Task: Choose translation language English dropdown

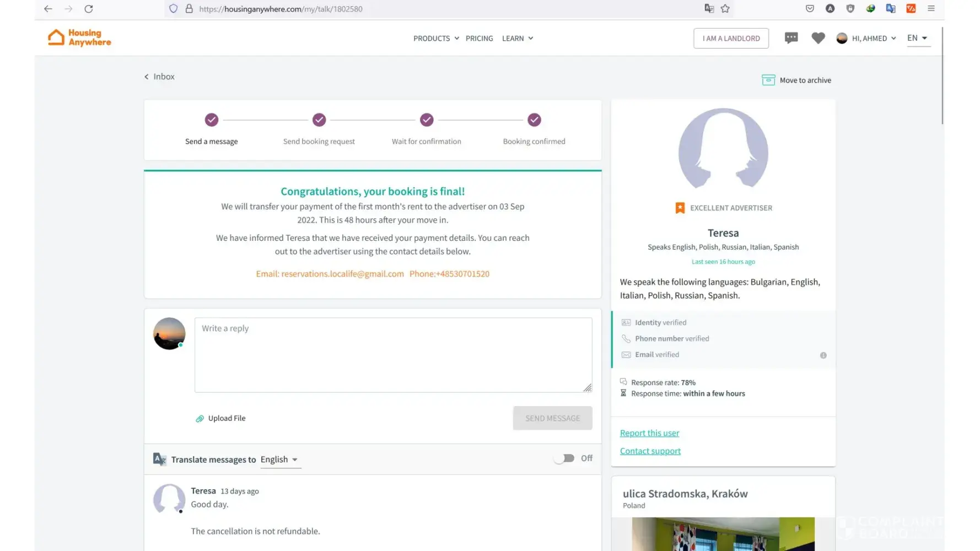Action: [x=279, y=460]
